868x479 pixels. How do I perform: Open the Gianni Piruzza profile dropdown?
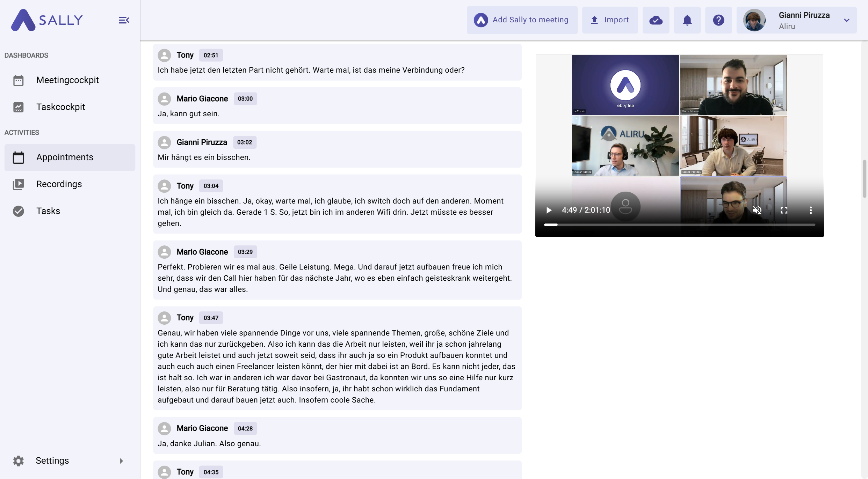847,20
